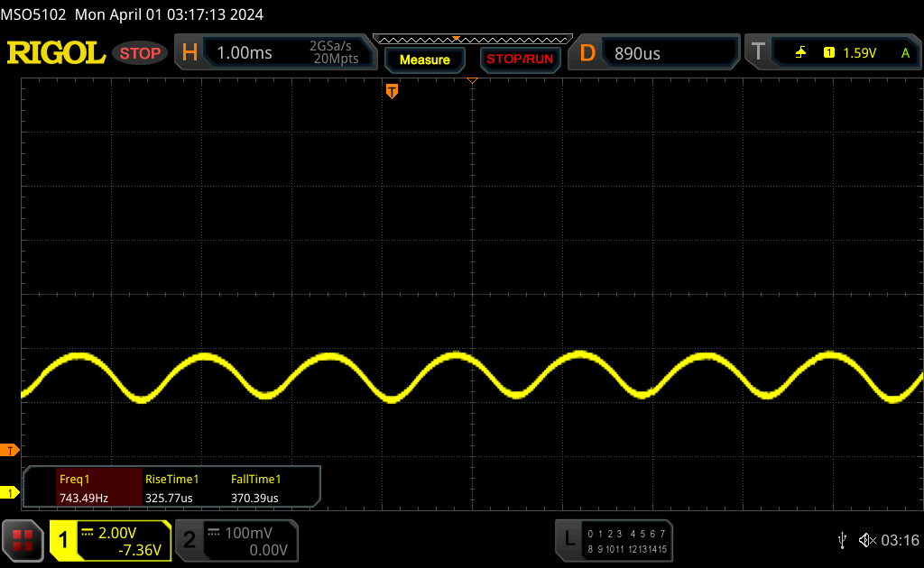The width and height of the screenshot is (924, 568).
Task: Click the channel 2 100mV scale value
Action: point(249,533)
